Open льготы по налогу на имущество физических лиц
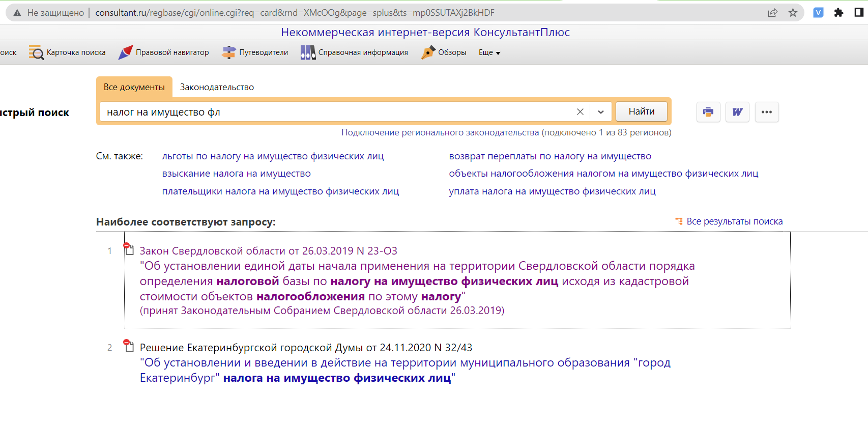The image size is (868, 422). (273, 156)
